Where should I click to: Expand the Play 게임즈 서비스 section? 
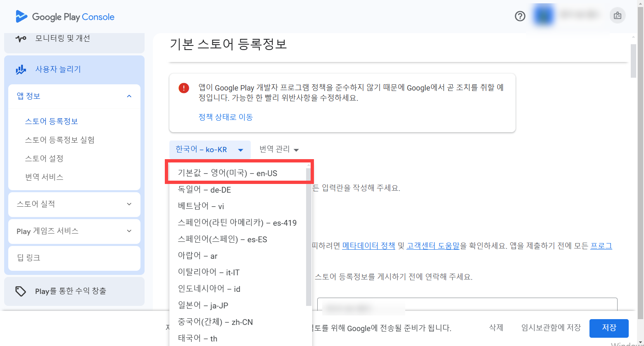129,231
